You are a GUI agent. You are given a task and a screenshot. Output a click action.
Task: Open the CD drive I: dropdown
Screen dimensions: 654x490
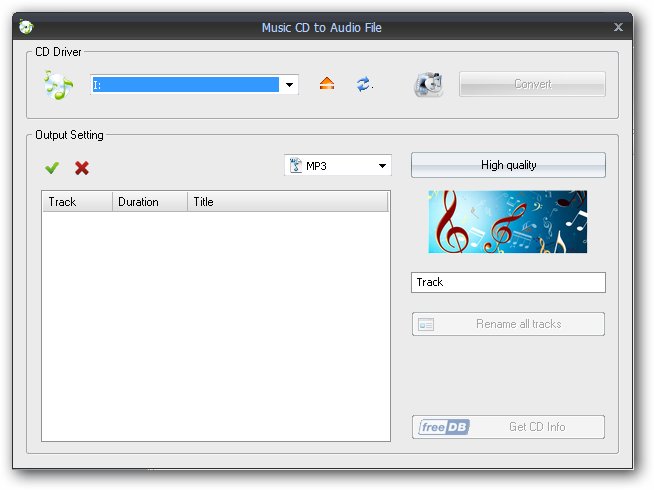click(x=289, y=85)
